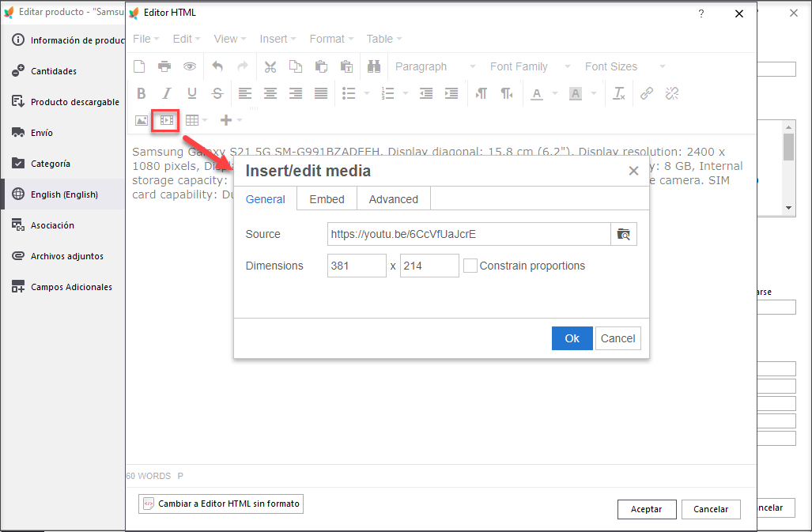Toggle bold formatting
Screen dimensions: 812x532
tap(141, 93)
